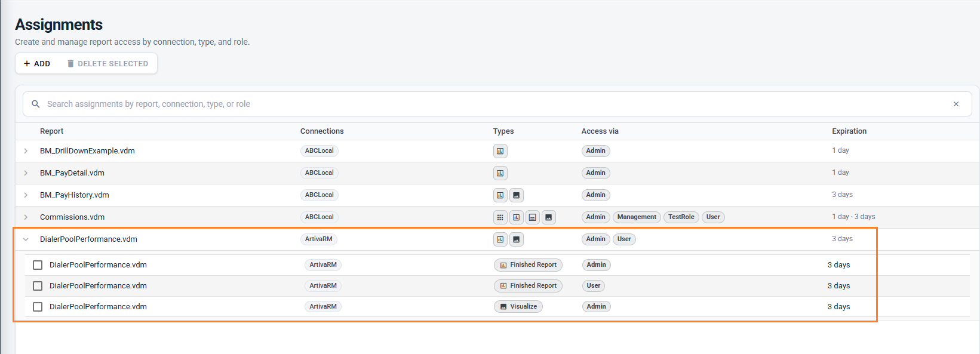The width and height of the screenshot is (980, 354).
Task: Expand the BM_PayHistory.vdm row
Action: [x=26, y=195]
